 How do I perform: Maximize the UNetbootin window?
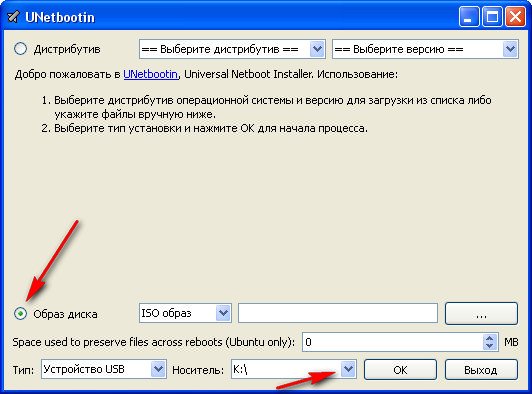[x=492, y=17]
